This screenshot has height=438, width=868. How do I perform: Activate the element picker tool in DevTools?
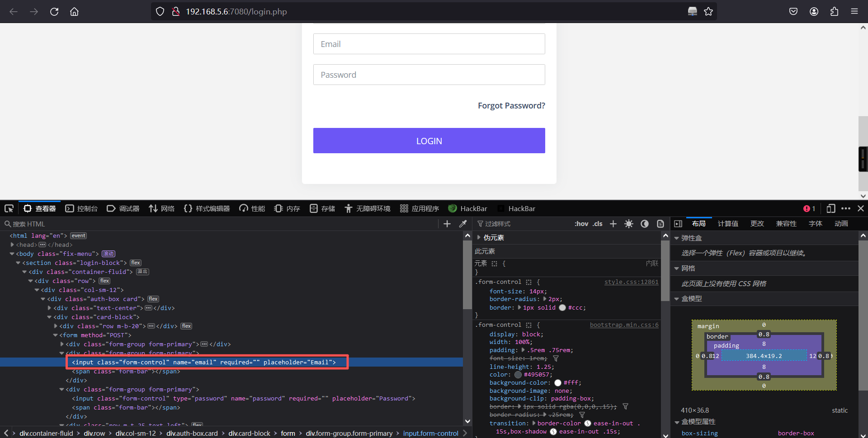pos(9,208)
